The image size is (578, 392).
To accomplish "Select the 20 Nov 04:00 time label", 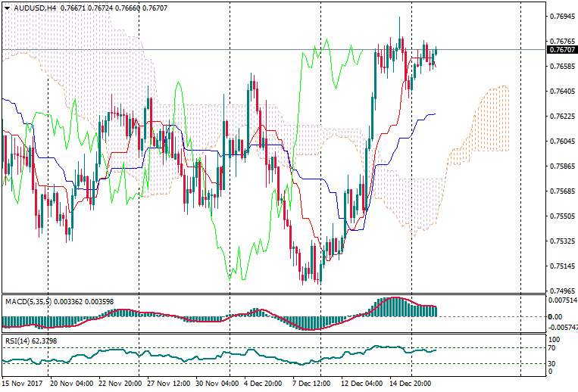I will (73, 384).
